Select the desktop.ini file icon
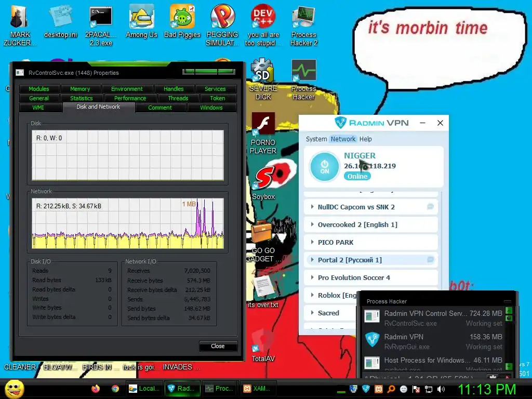The image size is (532, 399). tap(60, 22)
